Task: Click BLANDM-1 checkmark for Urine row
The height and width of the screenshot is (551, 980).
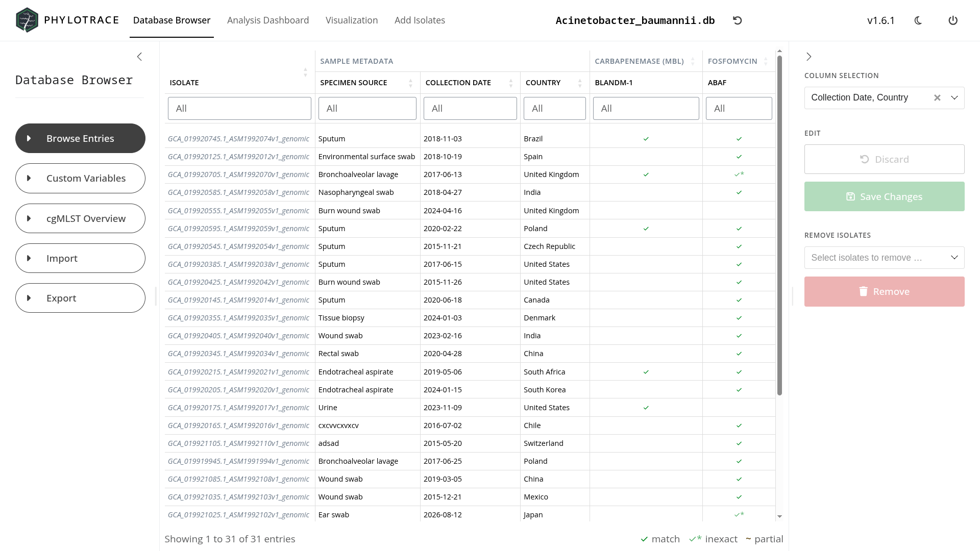Action: [x=646, y=408]
